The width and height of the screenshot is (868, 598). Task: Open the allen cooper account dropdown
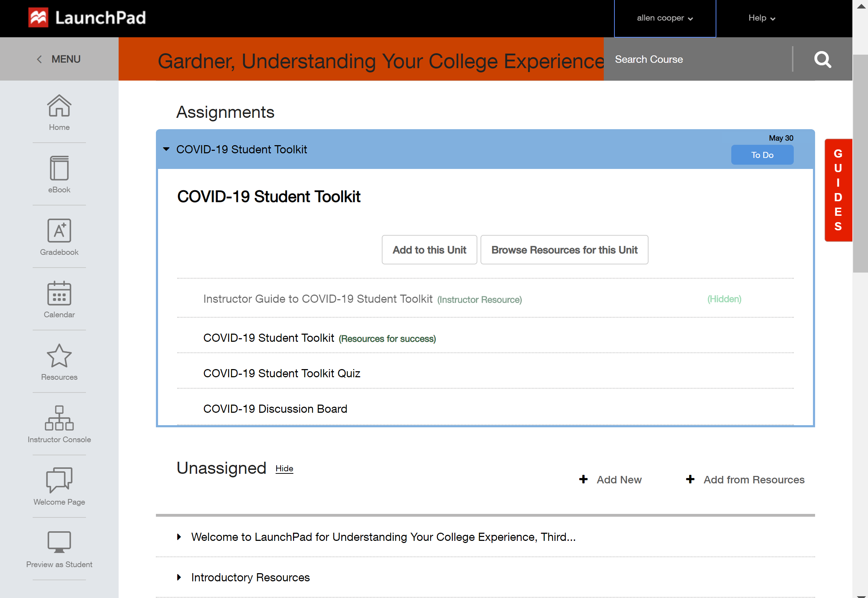[665, 18]
